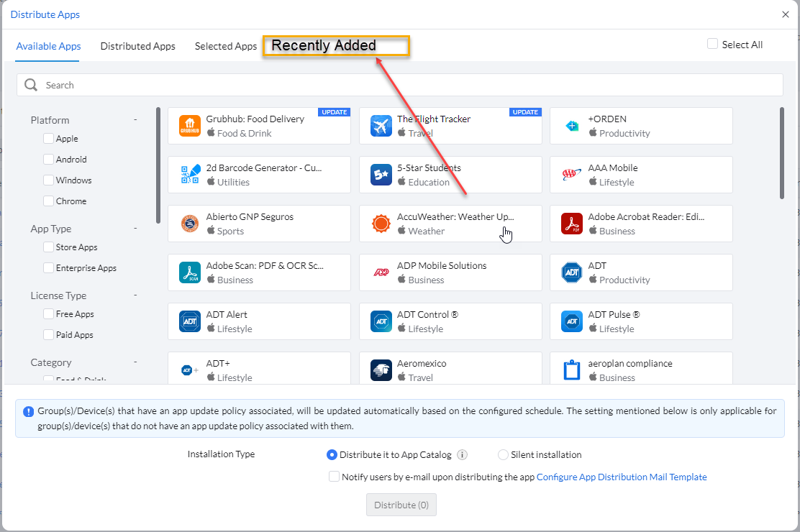The height and width of the screenshot is (532, 800).
Task: Click The Flight Tracker airplane icon
Action: coord(381,126)
